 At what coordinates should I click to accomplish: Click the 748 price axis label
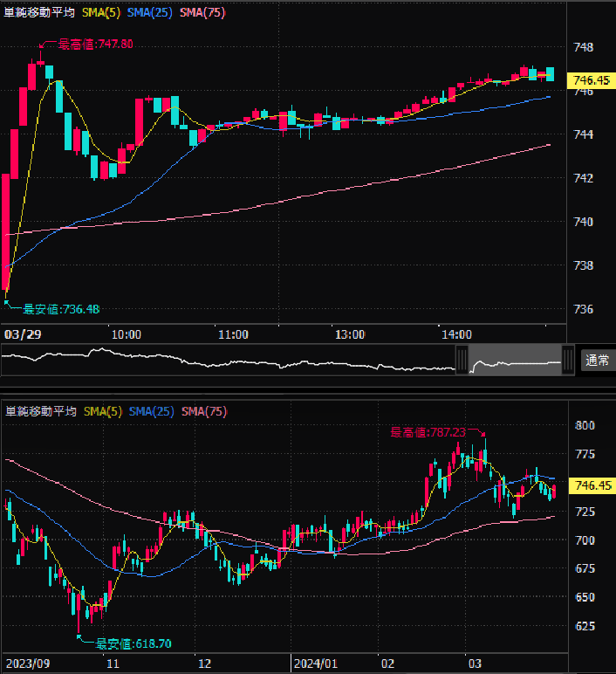tap(584, 47)
